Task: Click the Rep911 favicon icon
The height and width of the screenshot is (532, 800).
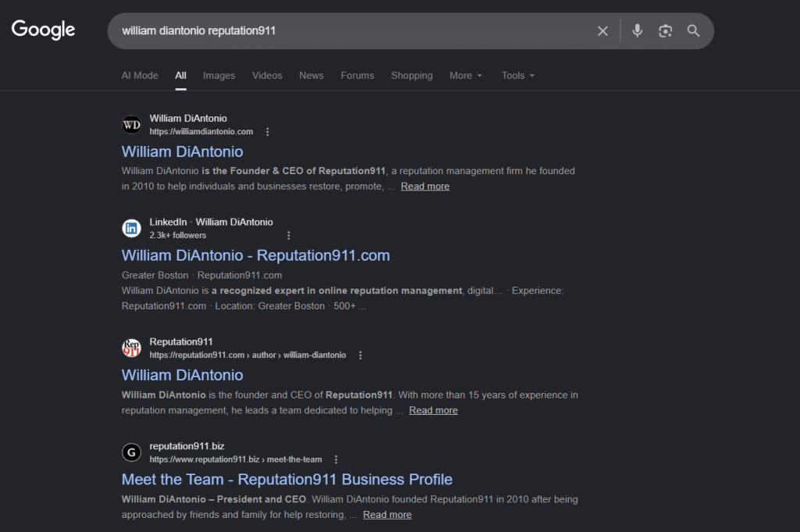Action: (x=131, y=348)
